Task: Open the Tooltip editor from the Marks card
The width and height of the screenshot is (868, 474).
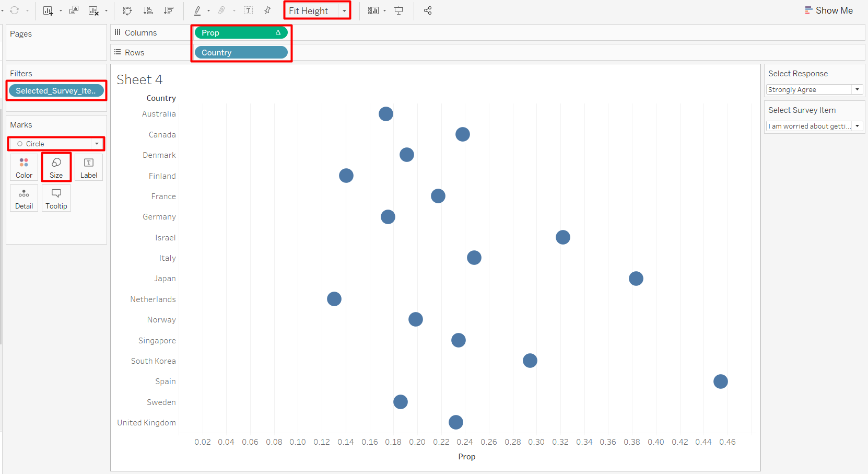Action: pyautogui.click(x=56, y=198)
